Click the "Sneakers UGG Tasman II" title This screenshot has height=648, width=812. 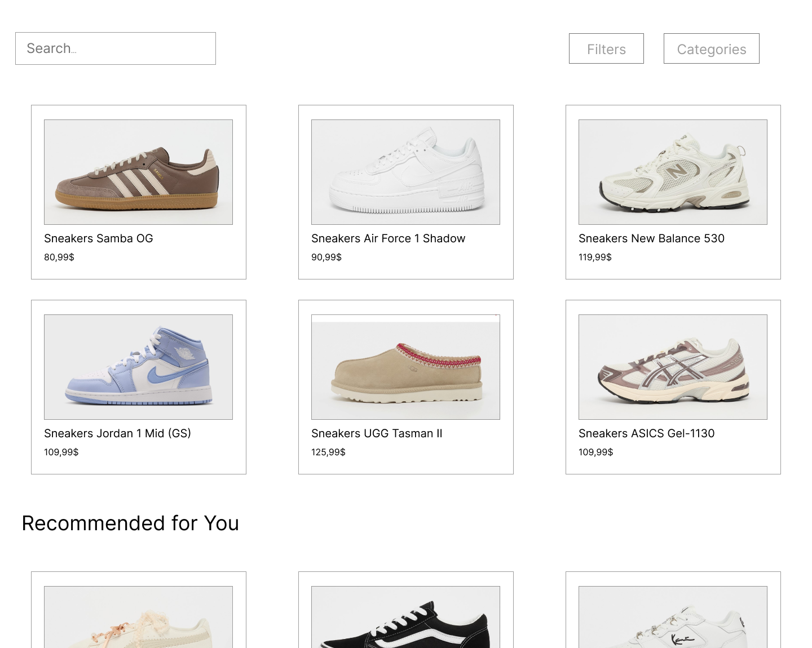[377, 433]
